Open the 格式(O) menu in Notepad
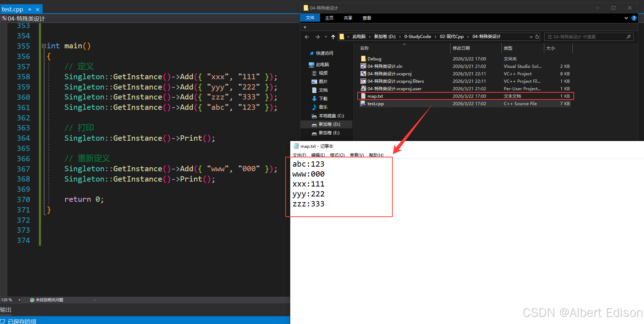The height and width of the screenshot is (324, 644). tap(337, 155)
